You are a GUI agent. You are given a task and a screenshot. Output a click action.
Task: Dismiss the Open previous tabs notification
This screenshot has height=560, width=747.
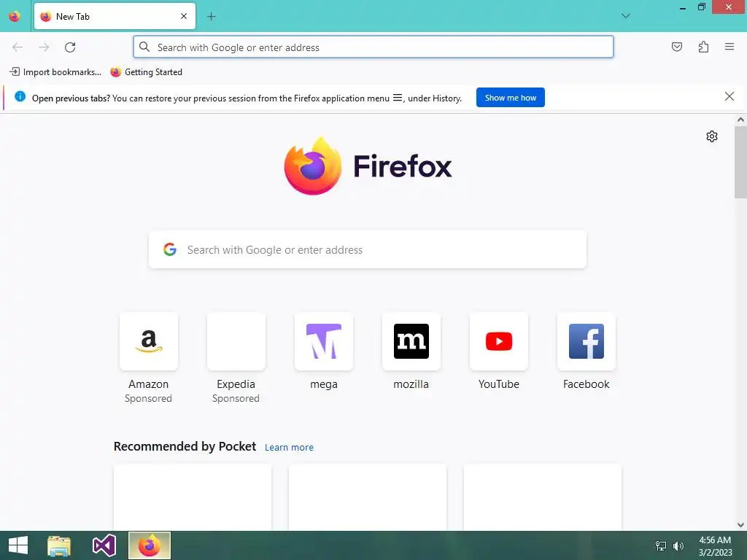(729, 97)
